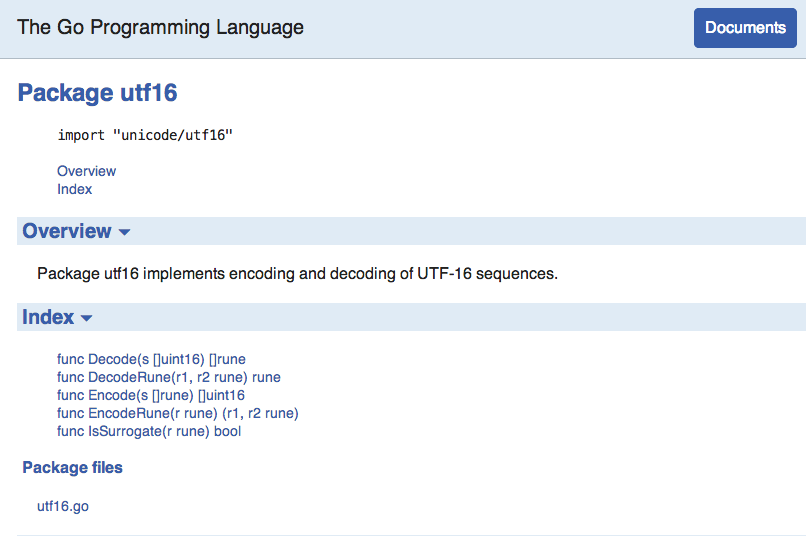This screenshot has height=536, width=806.
Task: Click the Documents button
Action: (745, 28)
